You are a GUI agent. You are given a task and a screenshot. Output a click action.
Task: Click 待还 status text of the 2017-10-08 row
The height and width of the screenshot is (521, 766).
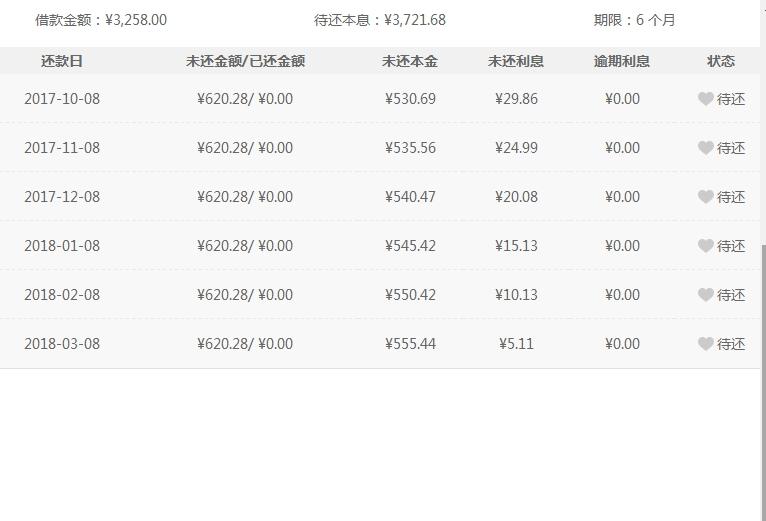pyautogui.click(x=731, y=99)
